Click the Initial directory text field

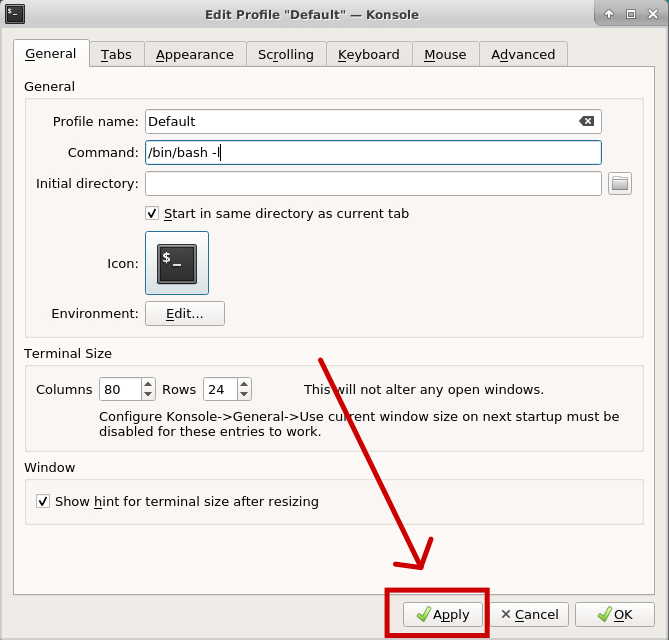(x=373, y=183)
